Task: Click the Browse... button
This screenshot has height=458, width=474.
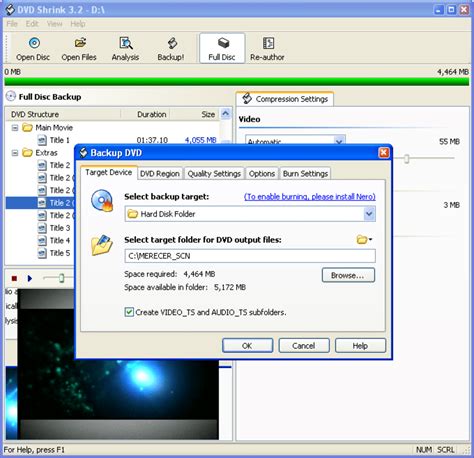Action: (x=348, y=275)
